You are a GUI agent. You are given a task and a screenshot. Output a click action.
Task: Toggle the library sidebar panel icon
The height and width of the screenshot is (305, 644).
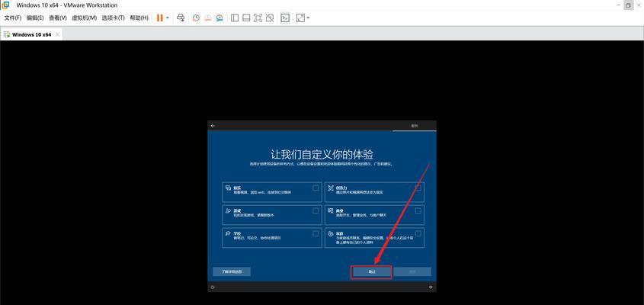(235, 18)
